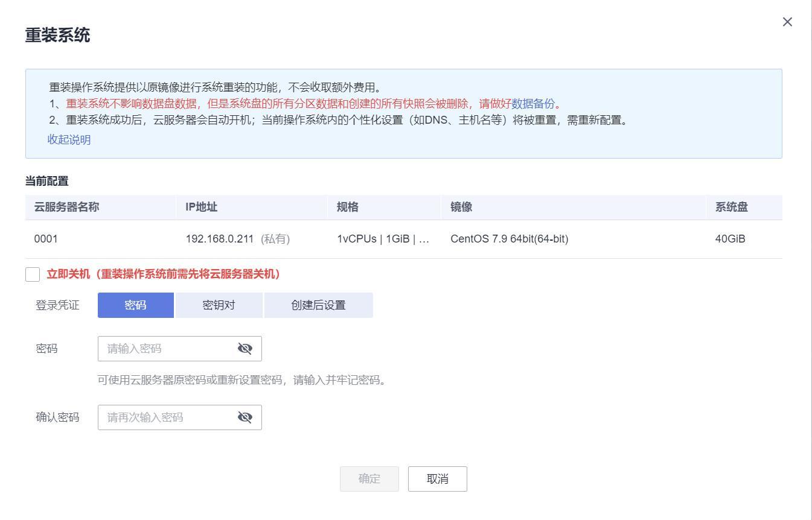Click the 192.168.0.211 IP address cell
812x520 pixels.
pyautogui.click(x=220, y=239)
